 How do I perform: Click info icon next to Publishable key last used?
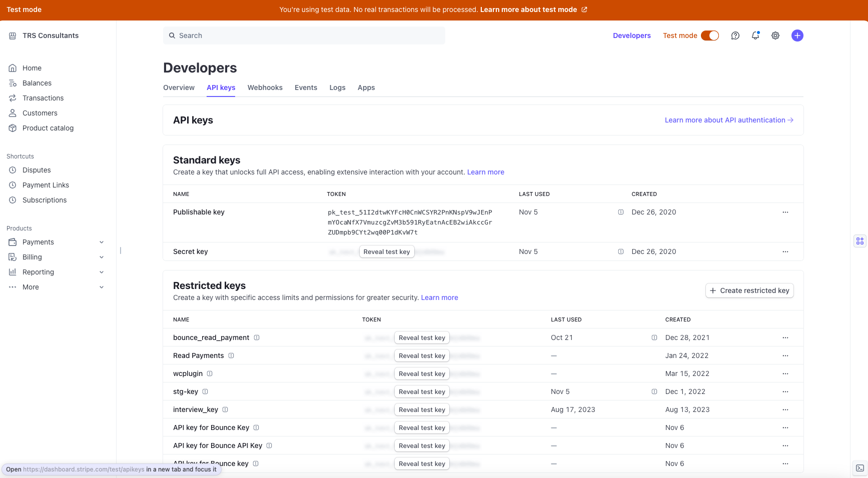tap(621, 212)
